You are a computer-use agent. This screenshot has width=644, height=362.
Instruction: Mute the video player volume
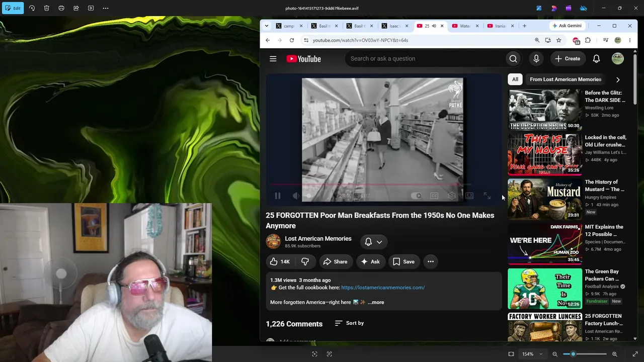pos(296,196)
